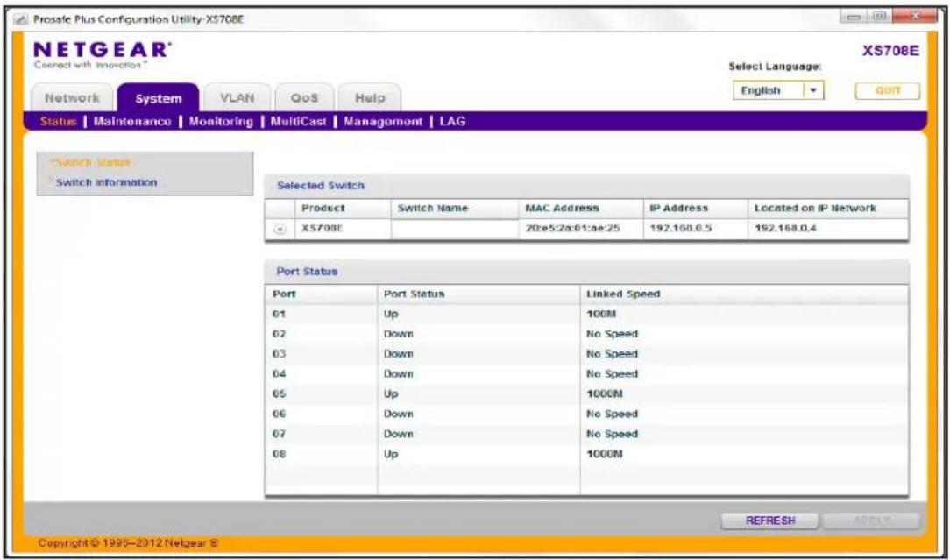
Task: Open the Management submenu
Action: (x=383, y=121)
